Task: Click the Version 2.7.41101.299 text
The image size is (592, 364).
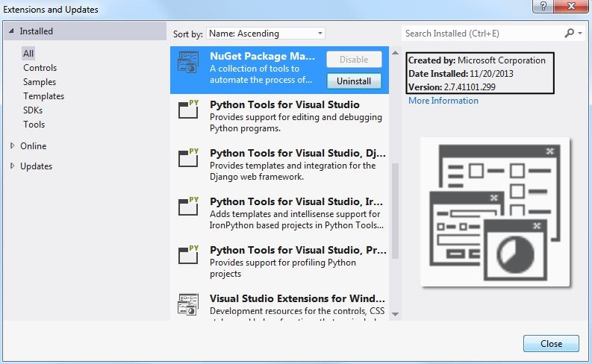Action: tap(452, 87)
